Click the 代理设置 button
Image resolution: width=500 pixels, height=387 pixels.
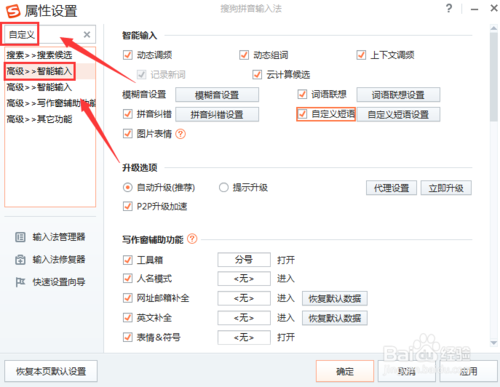[x=391, y=188]
